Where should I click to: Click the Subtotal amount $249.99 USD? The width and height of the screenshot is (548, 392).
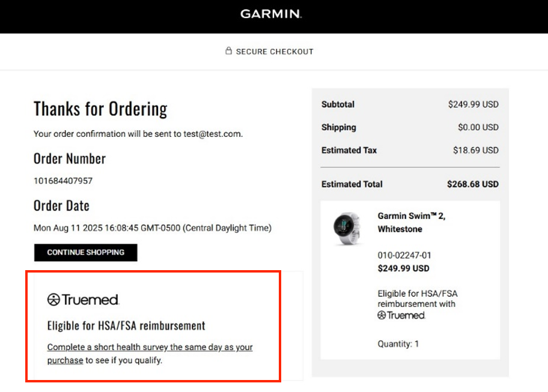(x=473, y=104)
